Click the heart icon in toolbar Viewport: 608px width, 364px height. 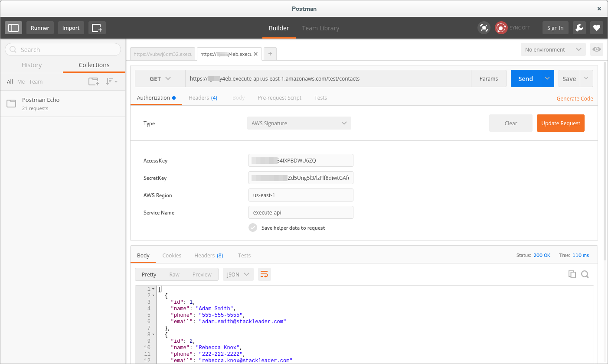click(597, 28)
